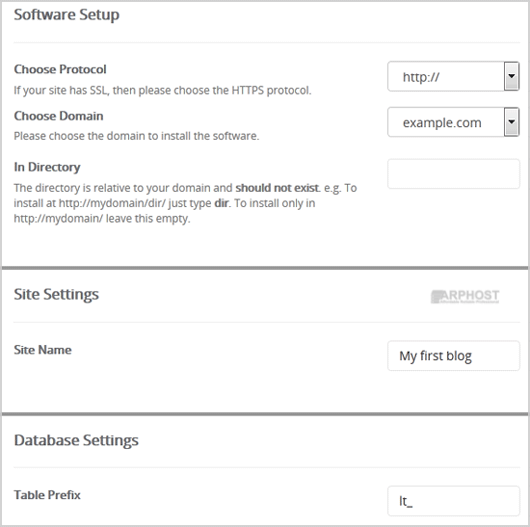This screenshot has width=530, height=527.
Task: Click the Software Setup heading
Action: (x=67, y=15)
